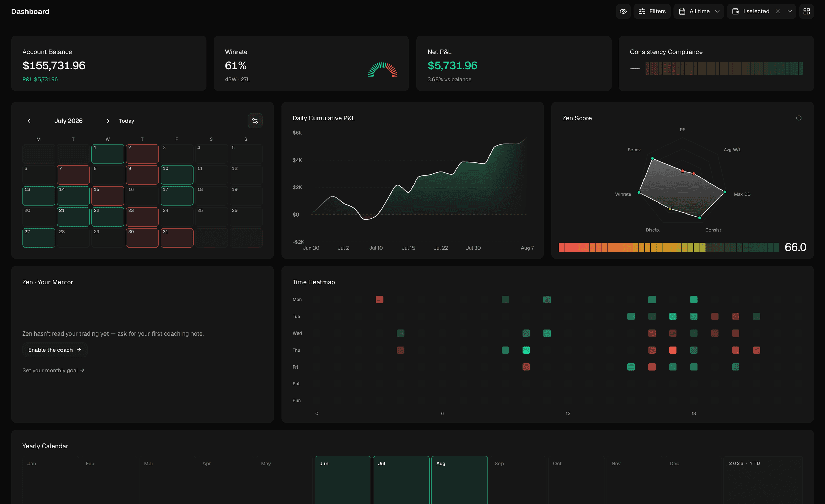Click the Zen Score gradient bar
Viewport: 825px width, 504px height.
pyautogui.click(x=669, y=247)
